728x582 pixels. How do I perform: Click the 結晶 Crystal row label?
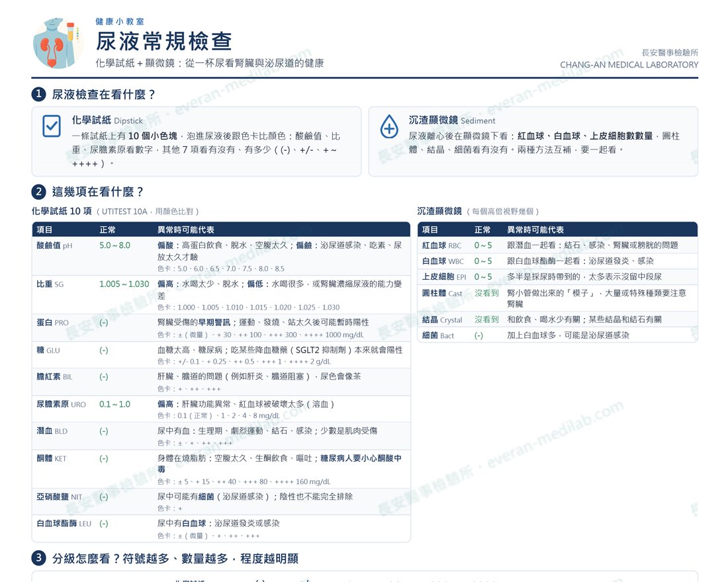tap(442, 320)
